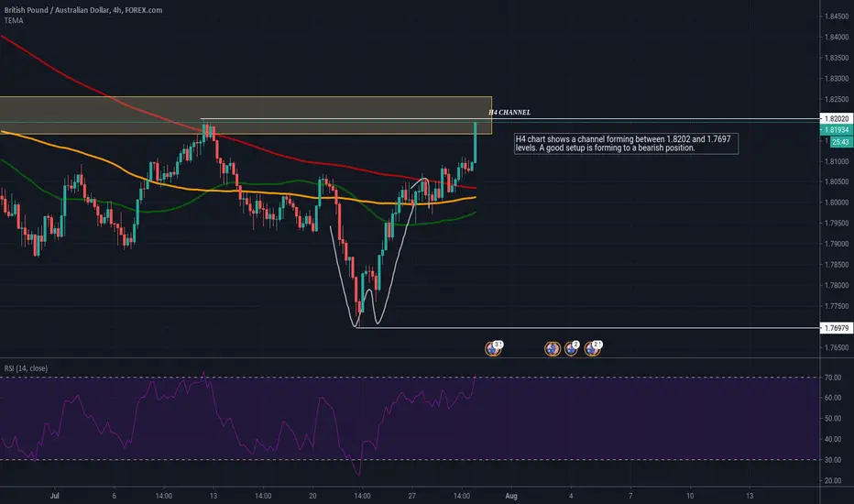854x504 pixels.
Task: Click the 70.00 RSI scale value
Action: click(x=832, y=377)
